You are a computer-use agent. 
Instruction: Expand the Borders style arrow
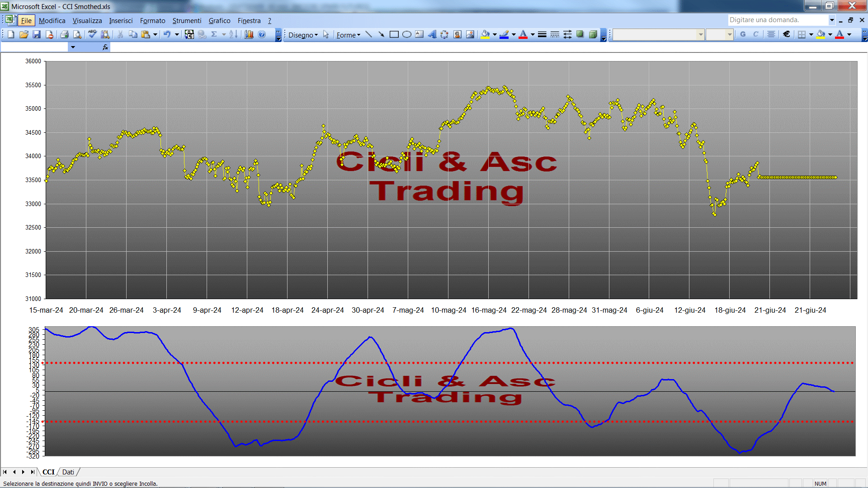pos(811,34)
